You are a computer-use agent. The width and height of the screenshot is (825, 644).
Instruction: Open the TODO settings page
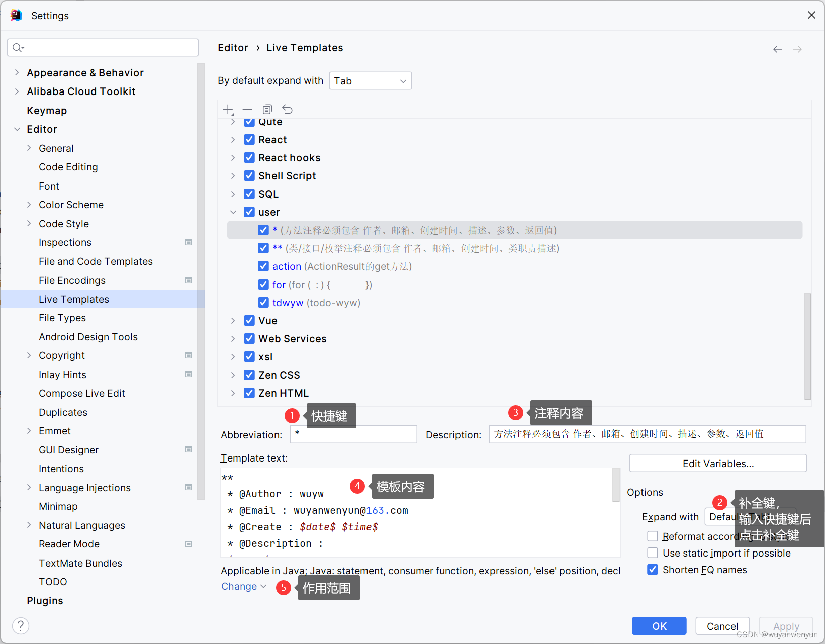53,582
